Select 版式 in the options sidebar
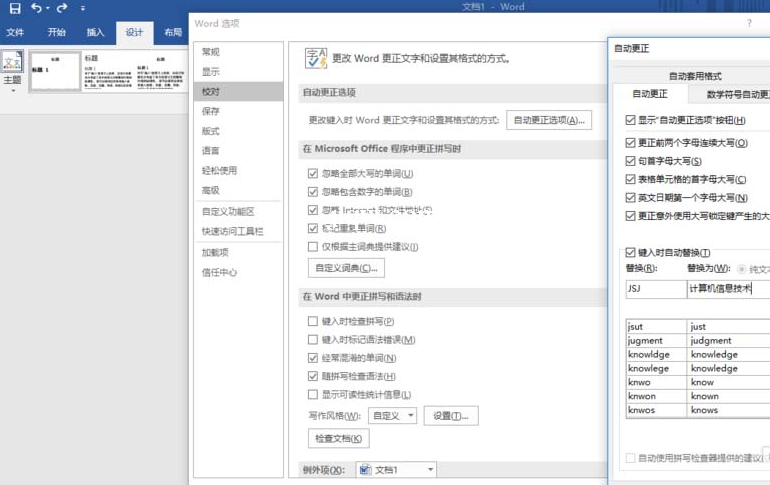Image resolution: width=770 pixels, height=485 pixels. [238, 131]
